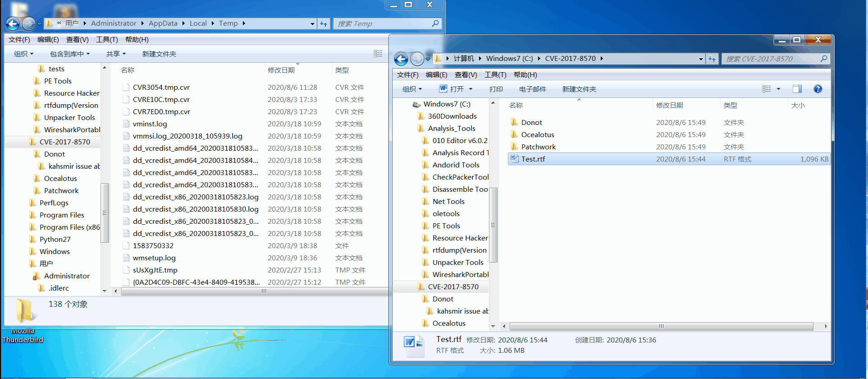Open 打开 dropdown arrow in toolbar
Viewport: 868px width, 379px height.
[471, 89]
